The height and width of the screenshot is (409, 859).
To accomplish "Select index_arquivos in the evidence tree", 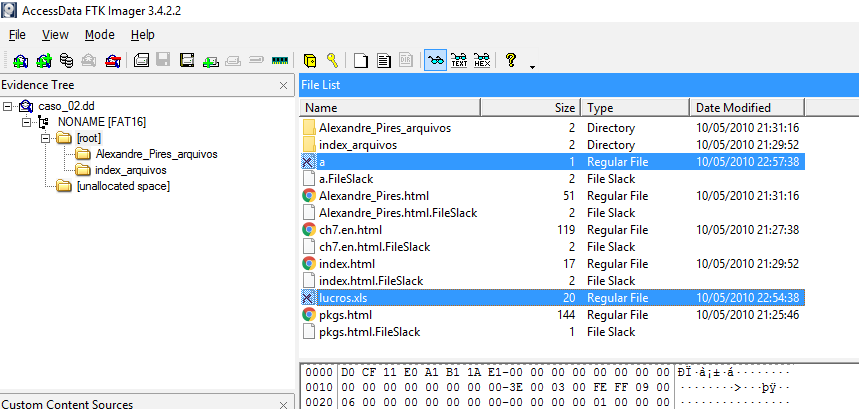I will (x=131, y=170).
